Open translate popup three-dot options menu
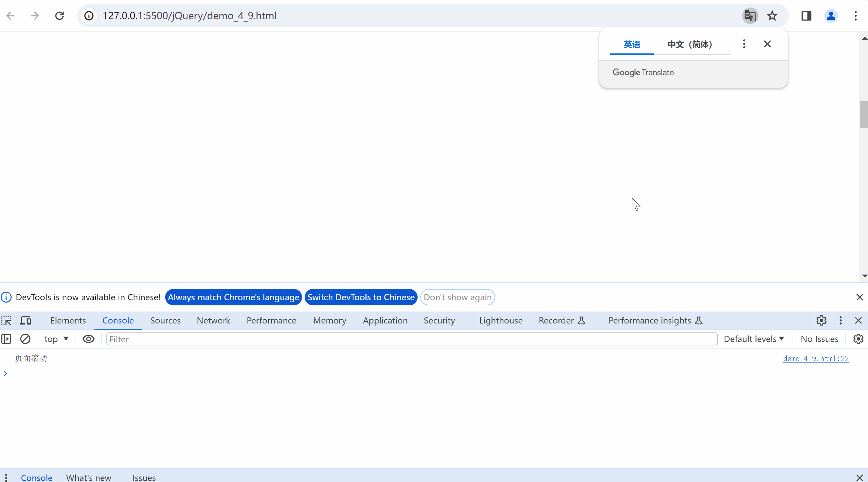 [744, 44]
